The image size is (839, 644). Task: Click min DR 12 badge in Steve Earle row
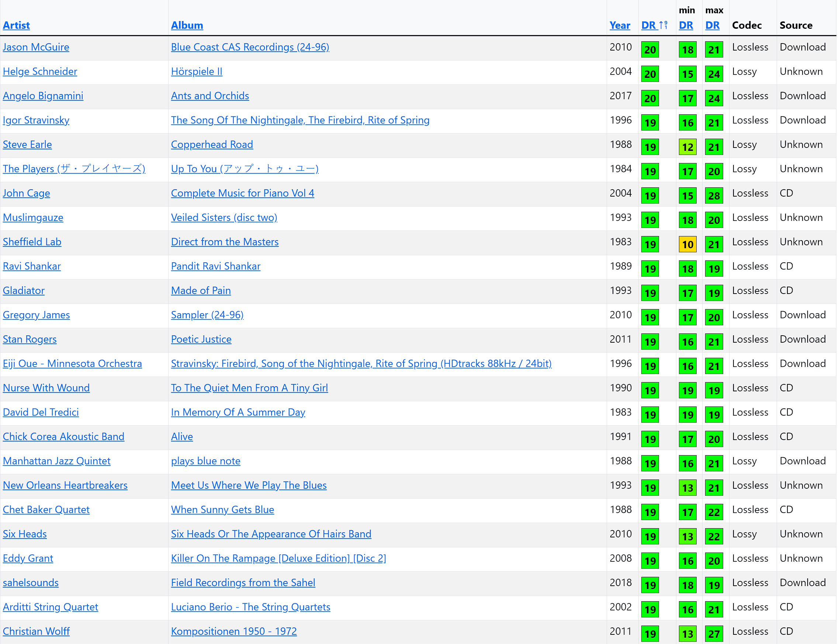(x=687, y=147)
